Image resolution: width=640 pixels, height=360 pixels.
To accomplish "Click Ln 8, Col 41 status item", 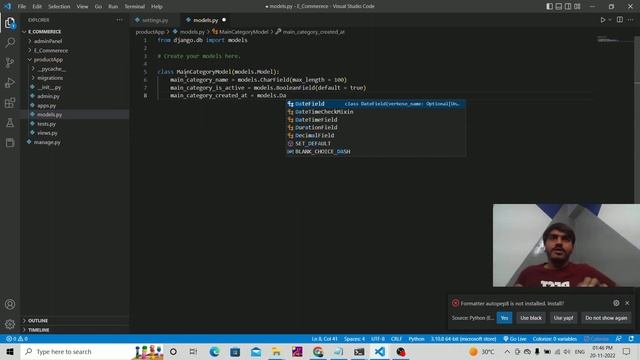I will point(324,339).
